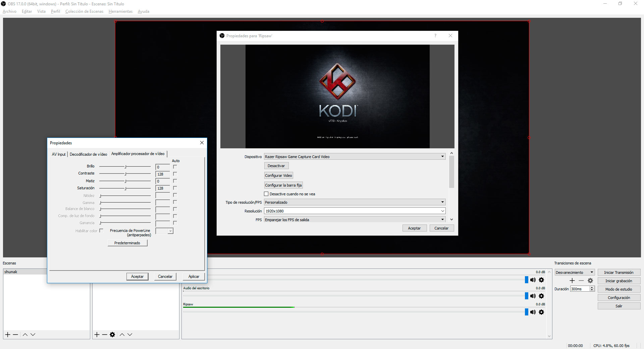The height and width of the screenshot is (349, 644).
Task: Open the Perfil menu
Action: tap(55, 11)
